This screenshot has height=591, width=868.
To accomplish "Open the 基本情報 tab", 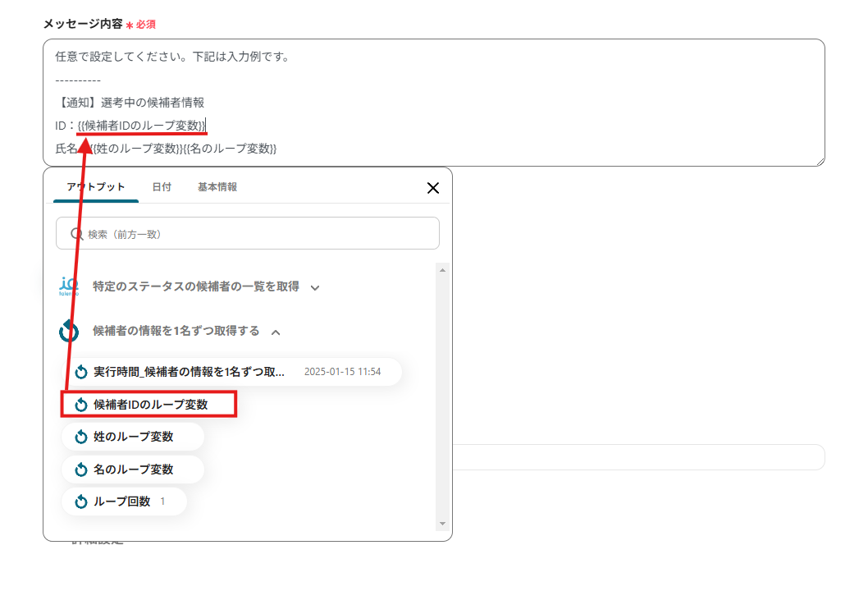I will (x=217, y=187).
